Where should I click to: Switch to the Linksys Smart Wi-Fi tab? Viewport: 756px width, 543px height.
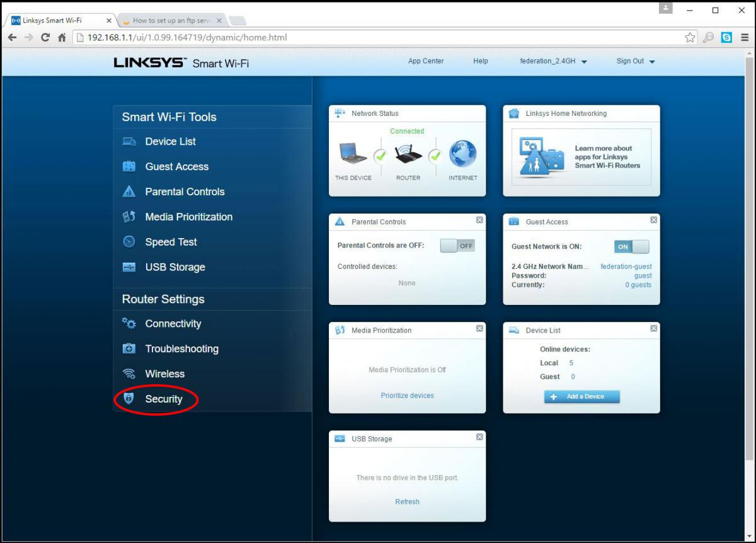click(x=61, y=20)
